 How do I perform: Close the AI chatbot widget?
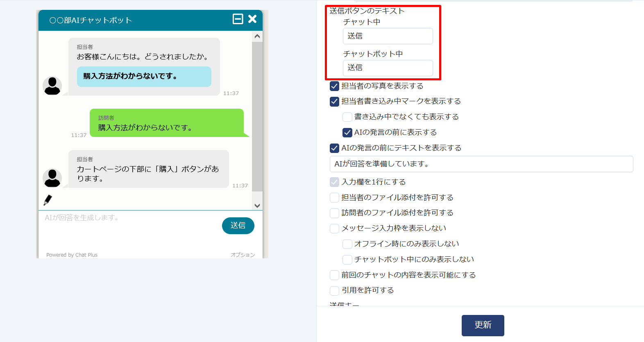click(x=252, y=19)
